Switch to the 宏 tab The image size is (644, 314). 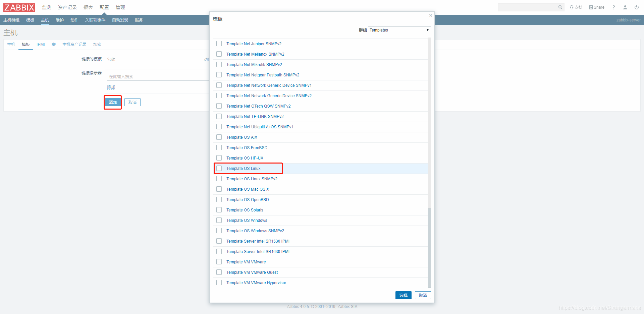(54, 45)
